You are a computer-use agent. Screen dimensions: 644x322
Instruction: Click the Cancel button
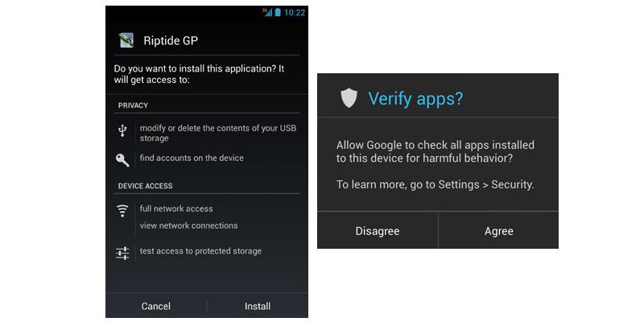coord(155,306)
